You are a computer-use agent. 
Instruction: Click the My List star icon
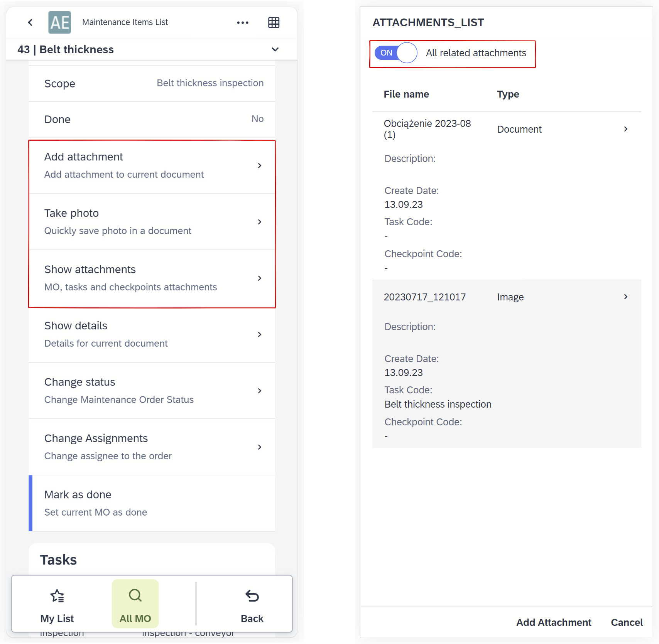pos(57,596)
